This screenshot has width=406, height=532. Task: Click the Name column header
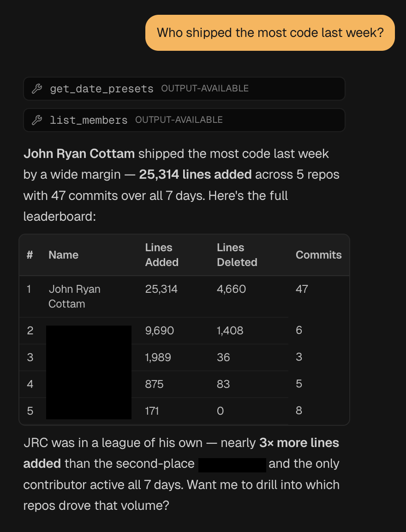[x=63, y=254]
